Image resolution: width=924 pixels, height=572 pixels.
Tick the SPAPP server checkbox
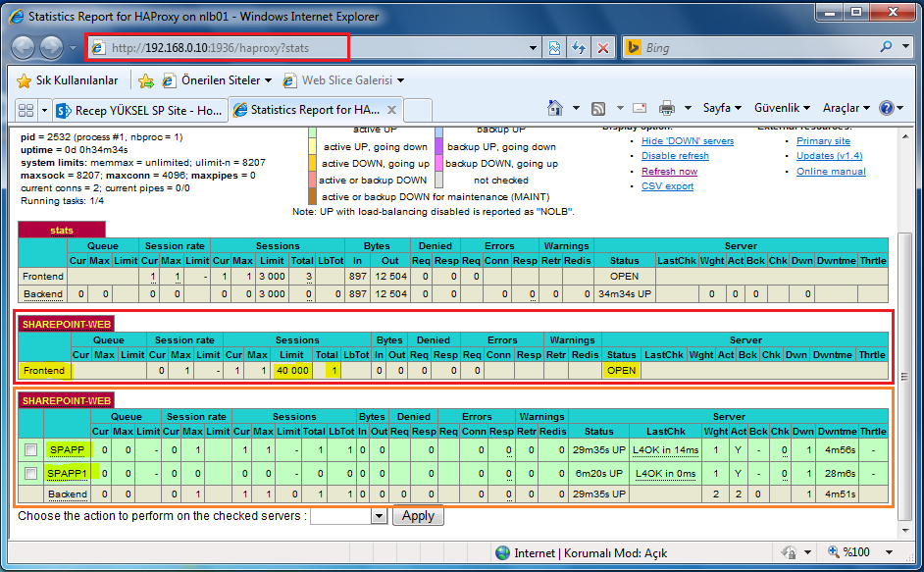pos(30,450)
